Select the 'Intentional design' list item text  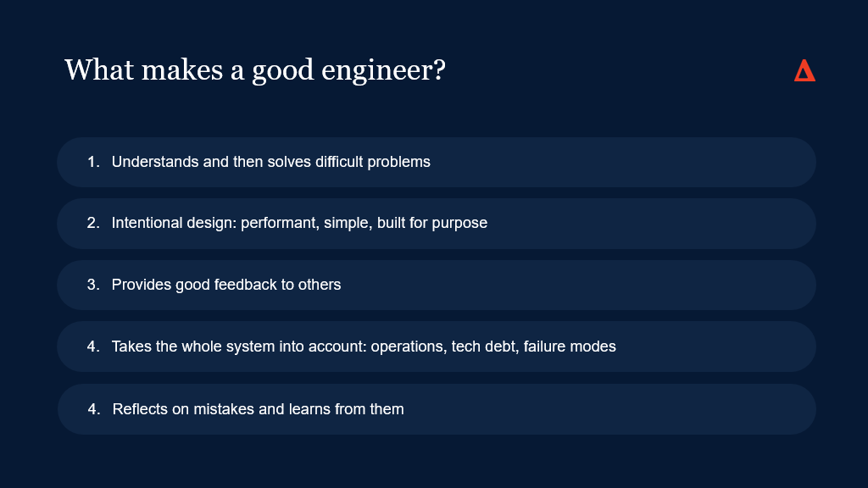click(299, 223)
